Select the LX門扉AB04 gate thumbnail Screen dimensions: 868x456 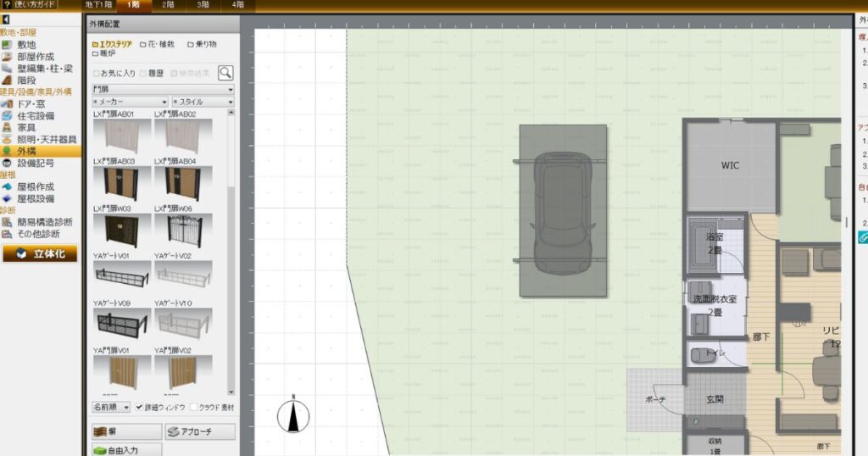point(183,184)
